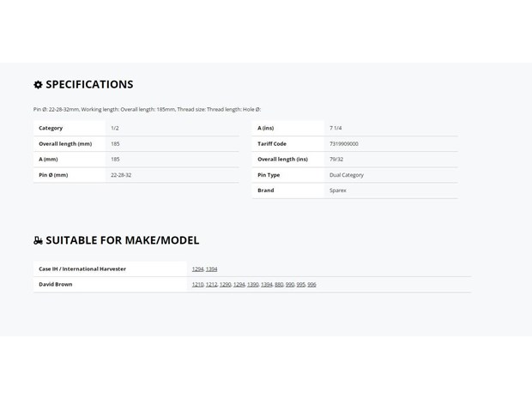This screenshot has height=399, width=532.
Task: Open the David Brown 1390 model link
Action: click(x=253, y=285)
